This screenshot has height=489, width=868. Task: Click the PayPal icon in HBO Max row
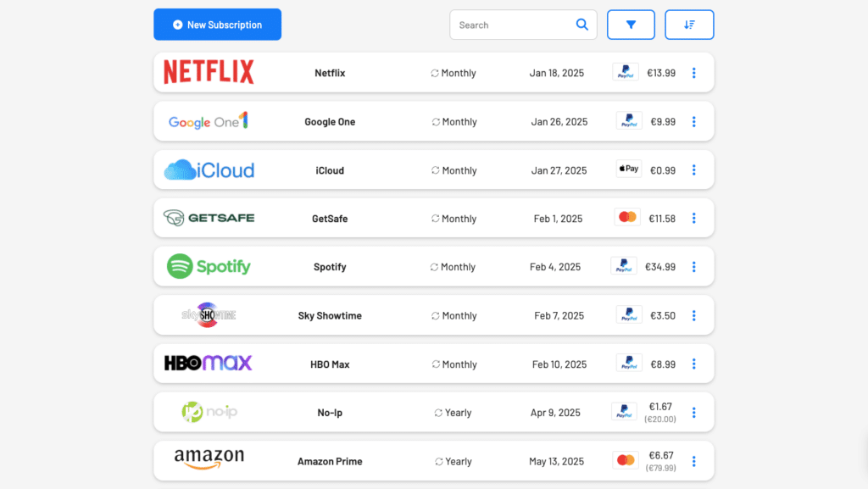tap(629, 363)
